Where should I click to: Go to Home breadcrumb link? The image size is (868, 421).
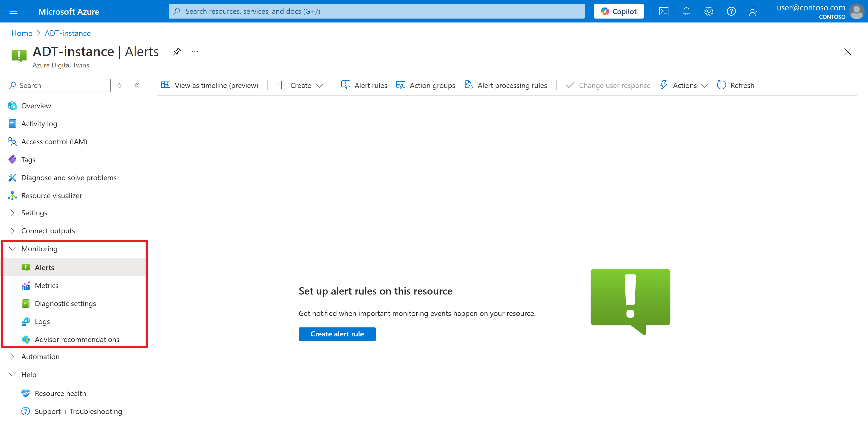[x=22, y=33]
